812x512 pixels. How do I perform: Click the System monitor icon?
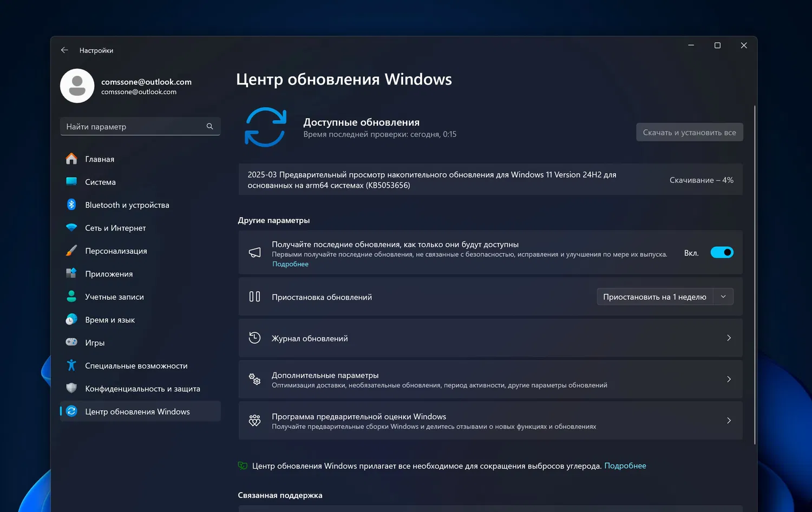pos(71,182)
